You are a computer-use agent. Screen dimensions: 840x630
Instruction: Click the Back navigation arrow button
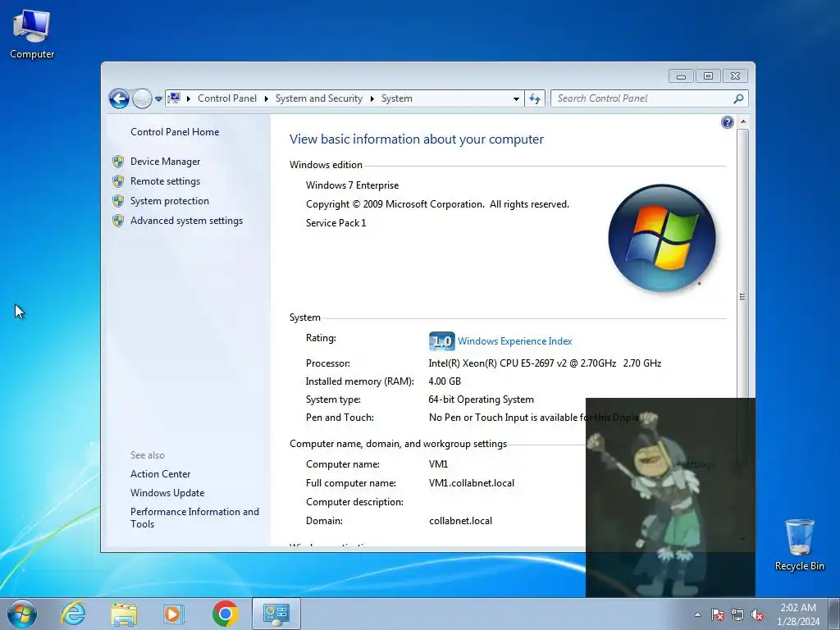point(119,98)
